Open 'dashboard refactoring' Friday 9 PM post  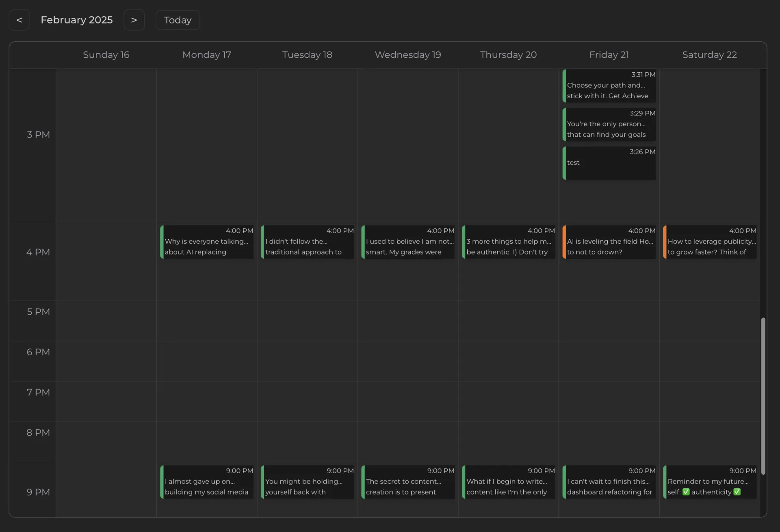tap(609, 482)
